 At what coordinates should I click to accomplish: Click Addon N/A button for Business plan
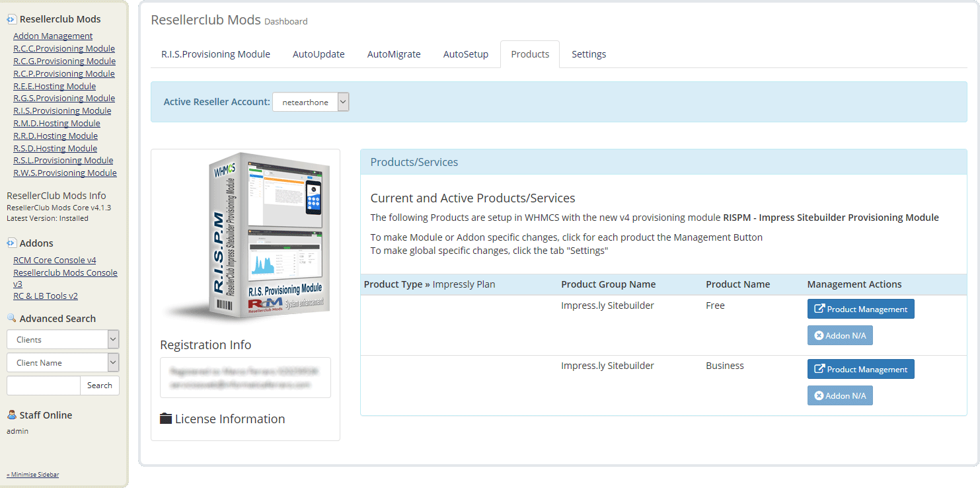(x=840, y=395)
